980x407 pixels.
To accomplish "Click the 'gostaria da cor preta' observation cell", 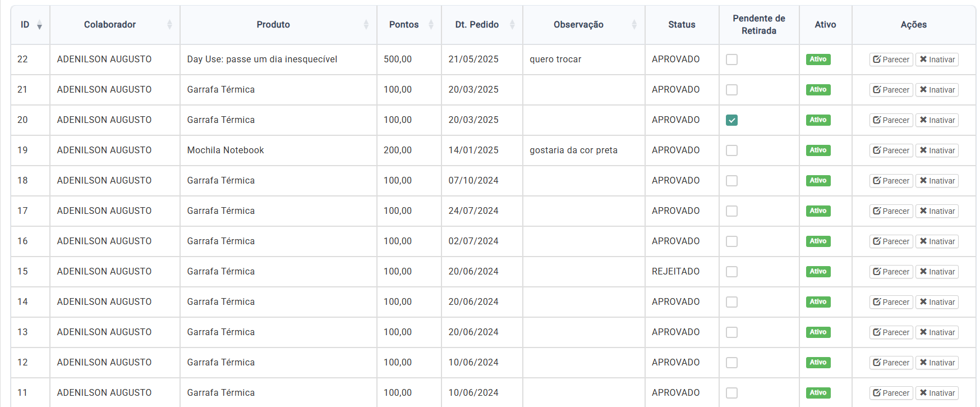I will 573,150.
